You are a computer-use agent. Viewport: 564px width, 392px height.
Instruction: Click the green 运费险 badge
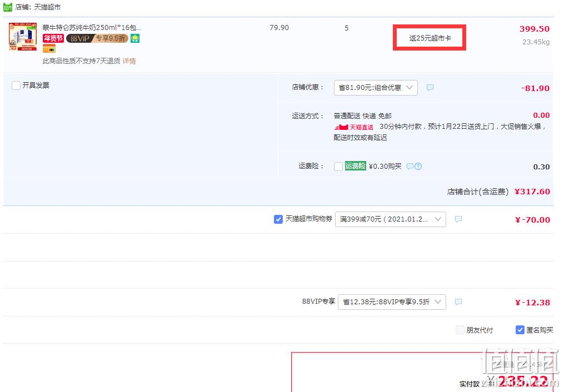point(356,166)
